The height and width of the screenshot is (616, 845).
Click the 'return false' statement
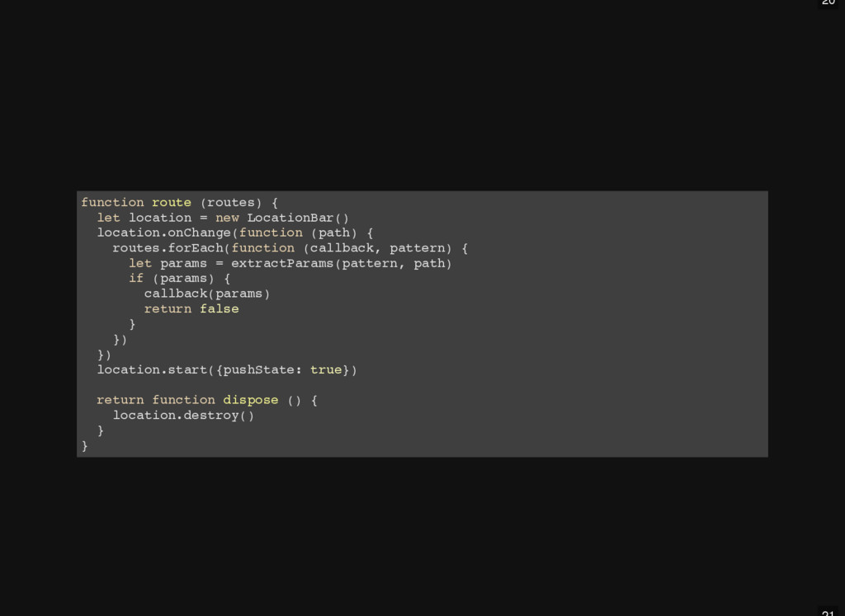coord(191,308)
